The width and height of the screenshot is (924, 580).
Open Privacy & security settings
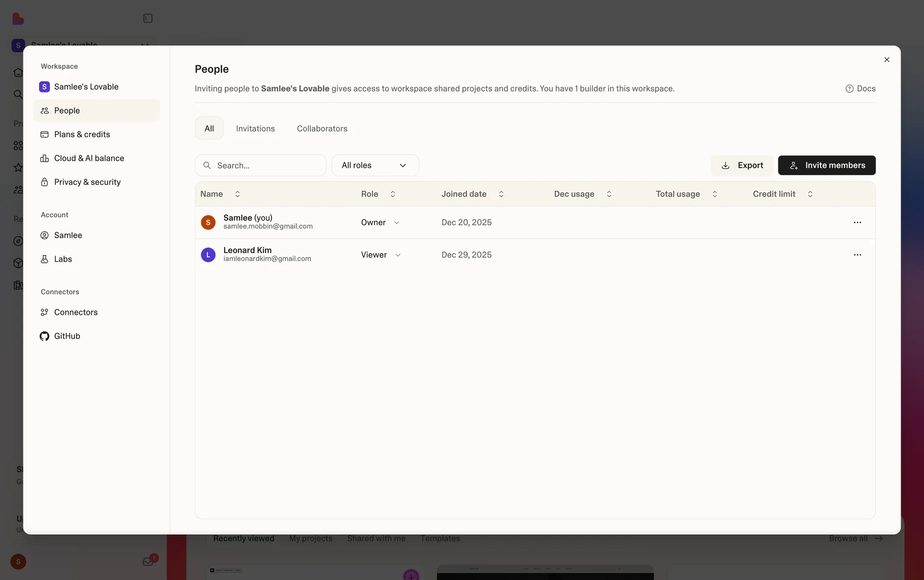coord(87,182)
